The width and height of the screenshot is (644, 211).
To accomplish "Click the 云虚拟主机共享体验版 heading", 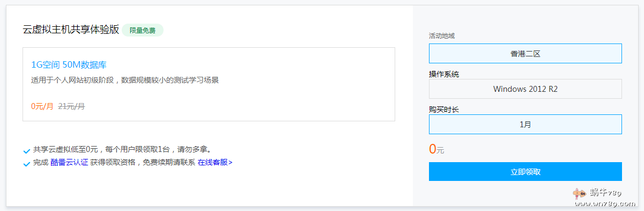I will pos(71,30).
